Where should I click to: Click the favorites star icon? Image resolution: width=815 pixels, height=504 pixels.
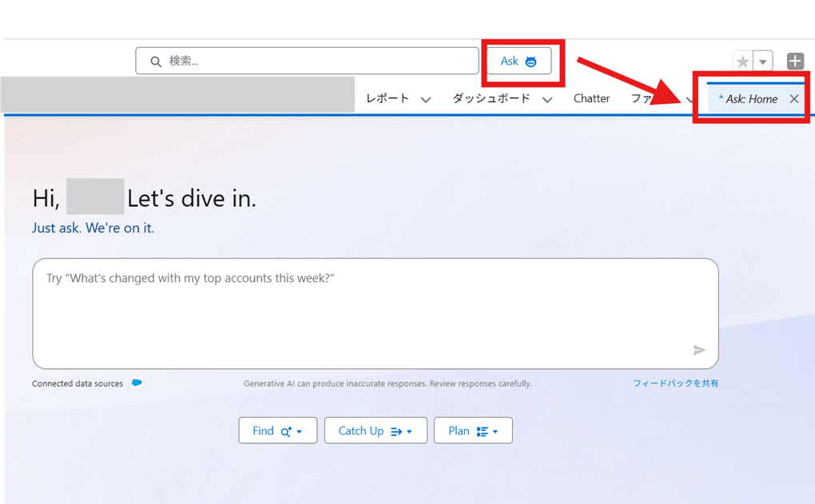pyautogui.click(x=743, y=62)
